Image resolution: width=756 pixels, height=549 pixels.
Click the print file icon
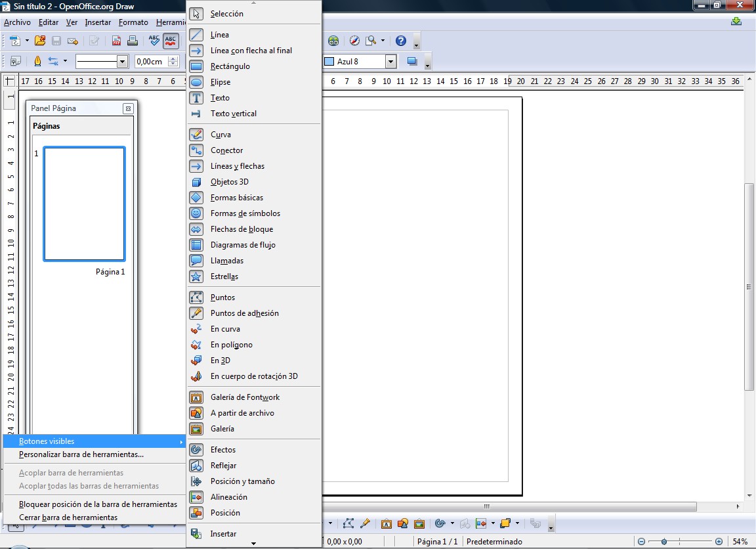(133, 41)
